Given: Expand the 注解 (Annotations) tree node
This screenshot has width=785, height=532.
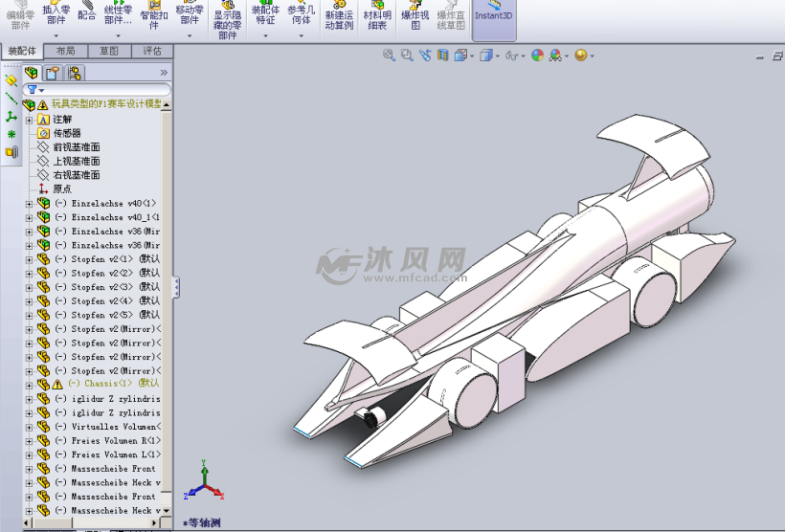Looking at the screenshot, I should click(x=29, y=120).
